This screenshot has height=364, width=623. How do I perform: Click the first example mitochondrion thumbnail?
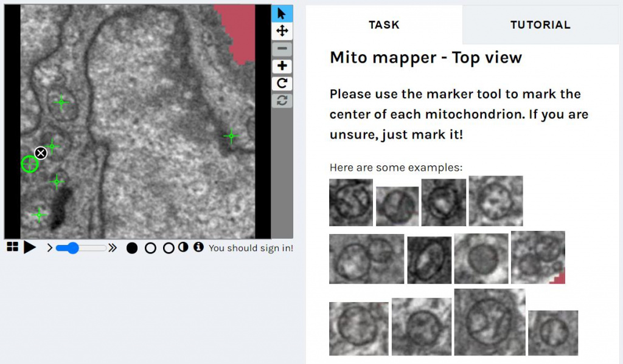point(351,202)
